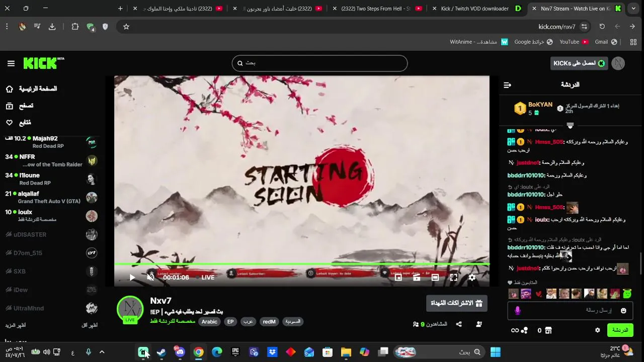Image resolution: width=644 pixels, height=362 pixels.
Task: Open the l'lloune channel in sidebar
Action: (50, 179)
